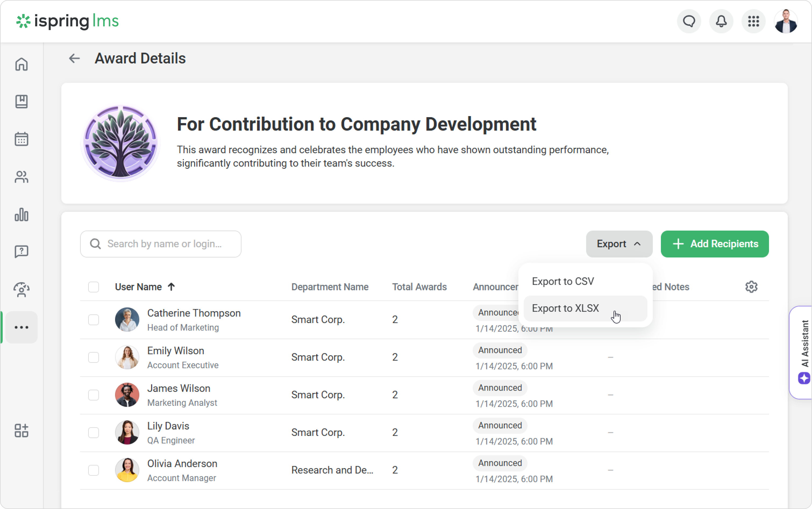Image resolution: width=812 pixels, height=509 pixels.
Task: Go back using the arrow icon
Action: pyautogui.click(x=74, y=59)
